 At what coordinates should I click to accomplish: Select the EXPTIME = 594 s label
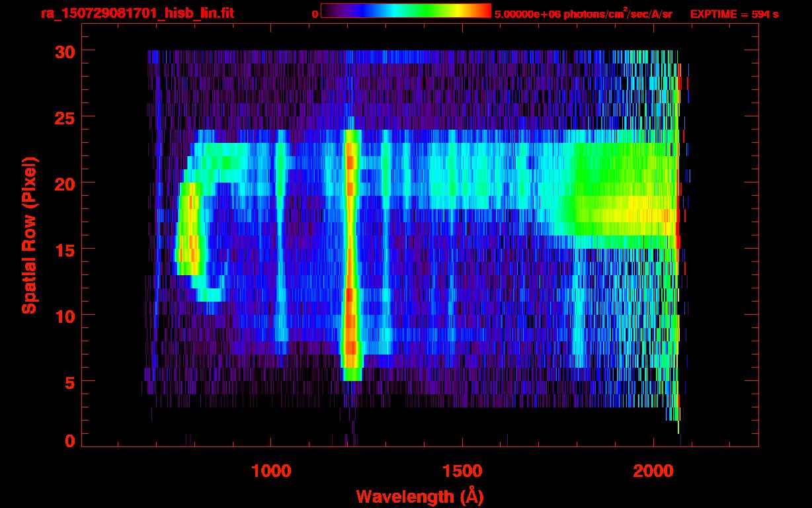click(x=734, y=14)
